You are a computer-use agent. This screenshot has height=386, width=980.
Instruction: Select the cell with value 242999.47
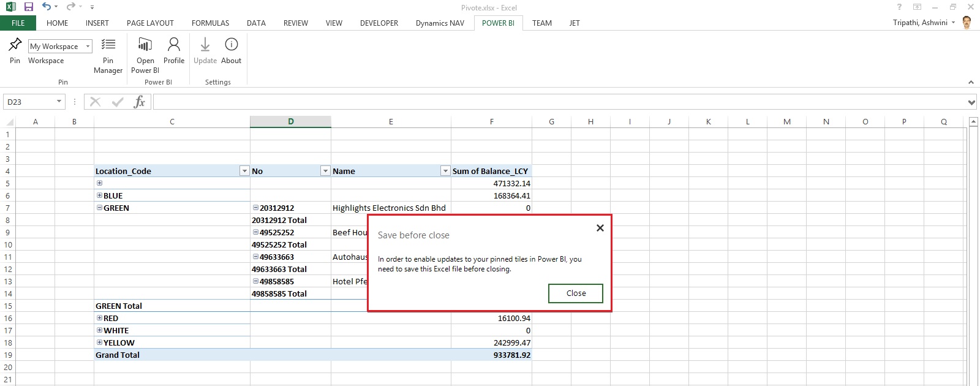(x=491, y=342)
